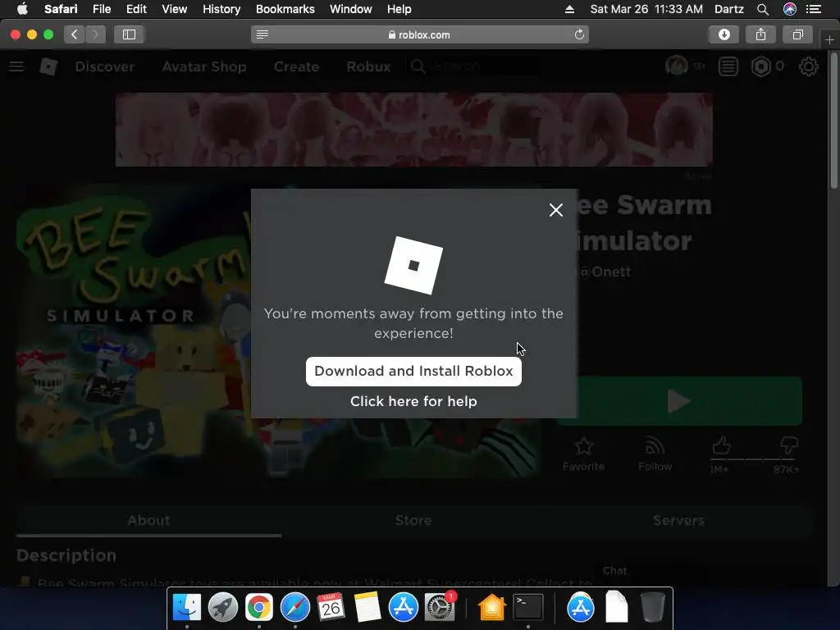Open a new Safari tab
Image resolution: width=840 pixels, height=630 pixels.
(x=830, y=39)
